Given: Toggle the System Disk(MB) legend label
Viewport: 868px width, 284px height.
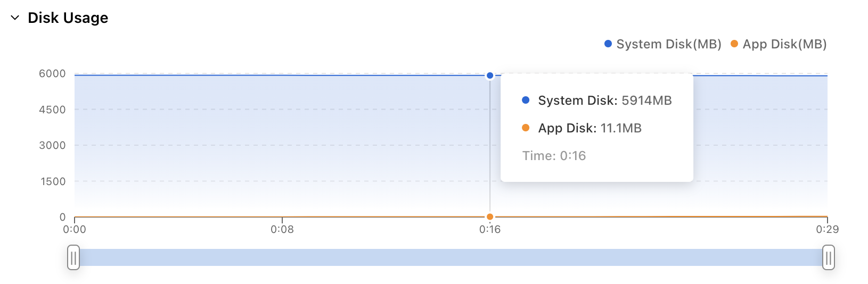Looking at the screenshot, I should click(x=668, y=44).
